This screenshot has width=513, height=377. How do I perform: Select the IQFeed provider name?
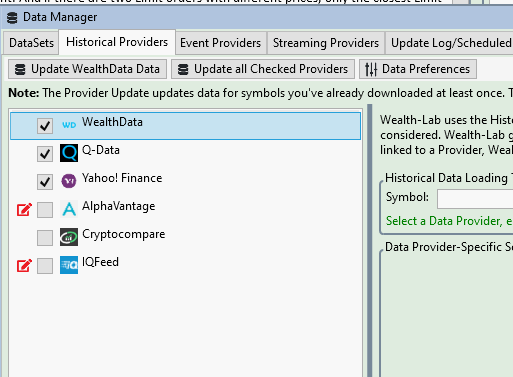(x=100, y=262)
